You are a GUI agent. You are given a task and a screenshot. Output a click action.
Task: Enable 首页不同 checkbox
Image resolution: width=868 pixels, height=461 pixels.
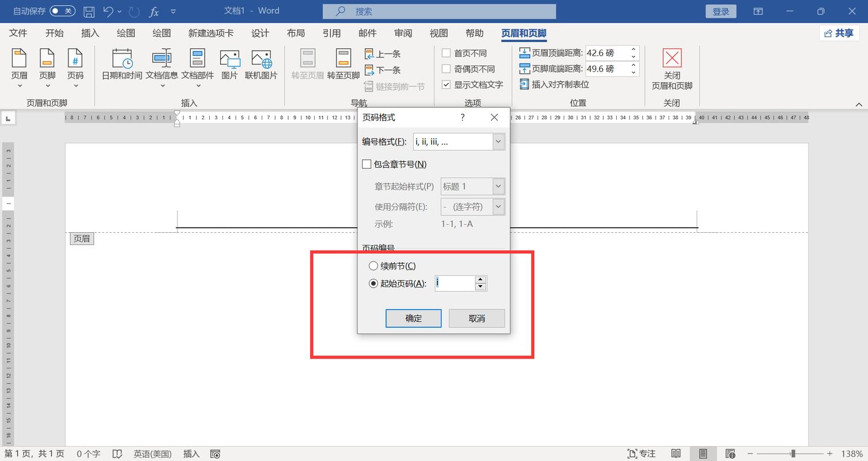pyautogui.click(x=446, y=53)
